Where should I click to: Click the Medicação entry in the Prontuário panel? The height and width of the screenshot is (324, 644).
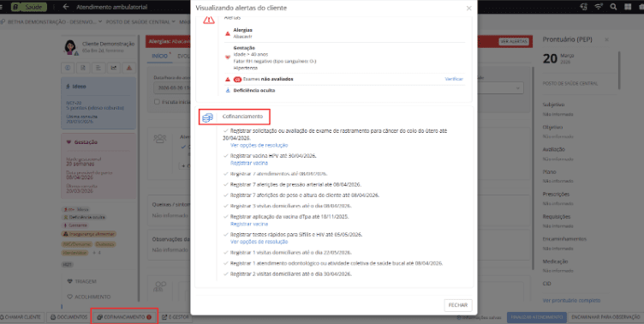[555, 261]
